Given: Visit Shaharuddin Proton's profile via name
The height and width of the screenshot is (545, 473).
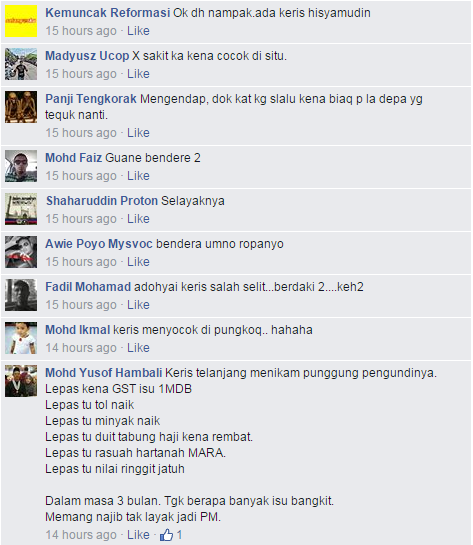Looking at the screenshot, I should coord(102,201).
